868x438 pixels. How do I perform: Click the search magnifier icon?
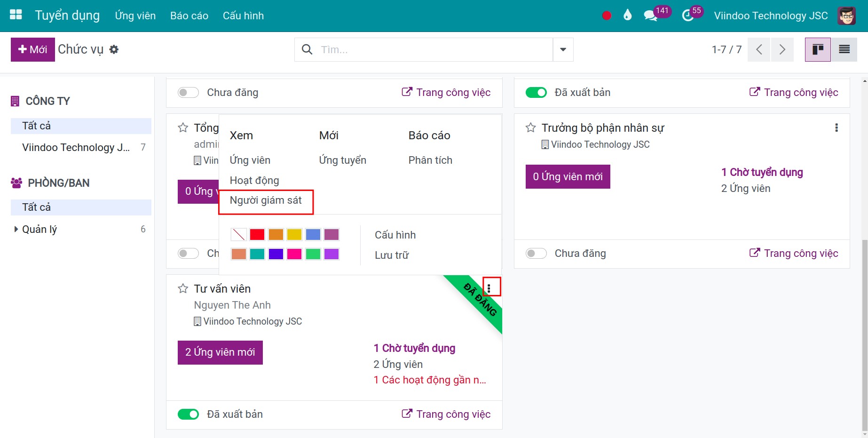(307, 49)
